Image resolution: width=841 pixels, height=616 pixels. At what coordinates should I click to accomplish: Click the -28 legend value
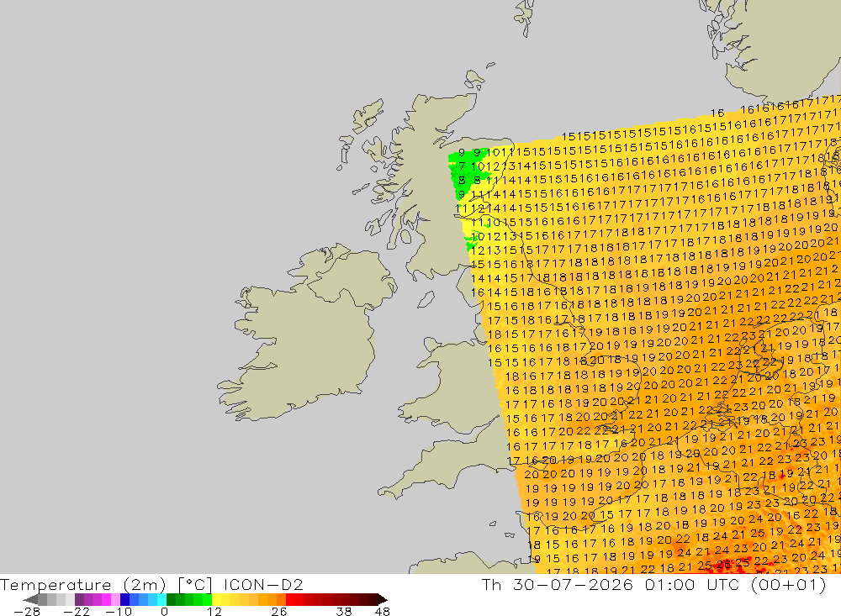pyautogui.click(x=26, y=612)
